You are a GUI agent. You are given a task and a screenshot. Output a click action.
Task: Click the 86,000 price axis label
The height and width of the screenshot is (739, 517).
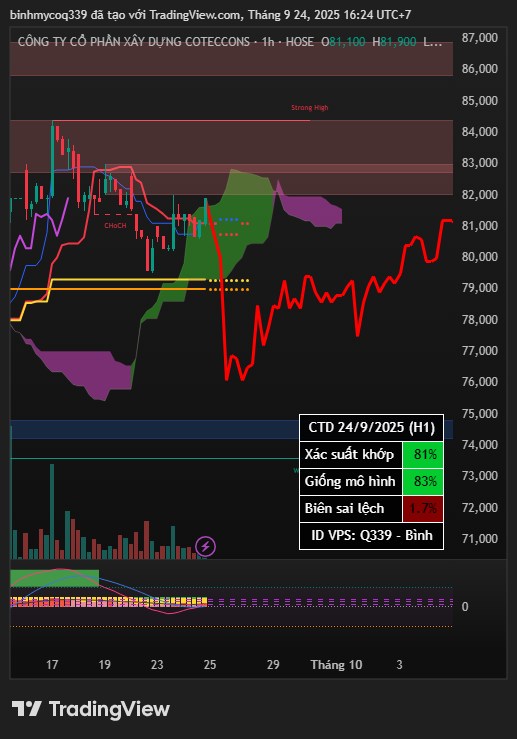(x=479, y=69)
